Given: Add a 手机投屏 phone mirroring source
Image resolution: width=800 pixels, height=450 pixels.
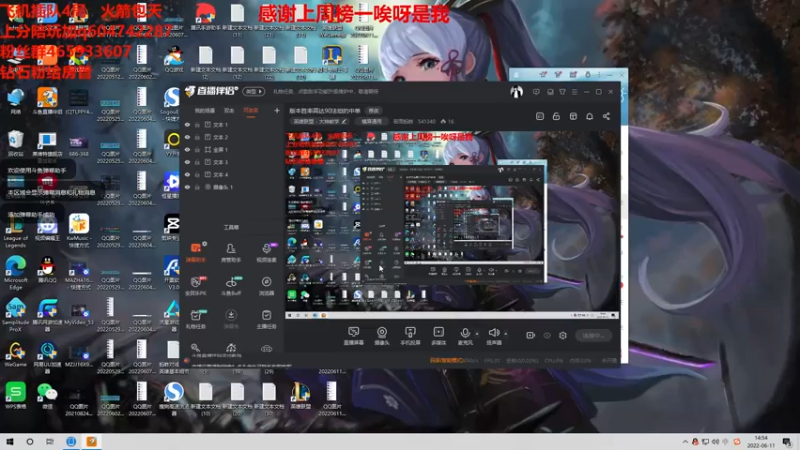Looking at the screenshot, I should 410,336.
